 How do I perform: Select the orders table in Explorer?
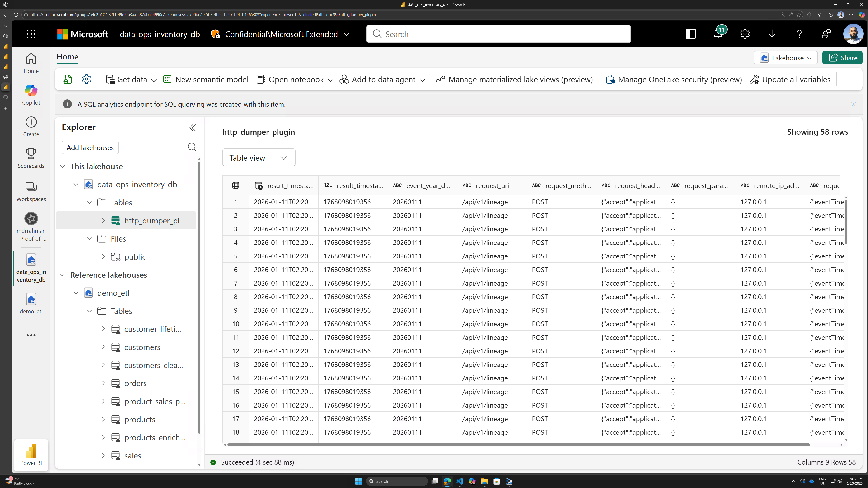tap(135, 383)
